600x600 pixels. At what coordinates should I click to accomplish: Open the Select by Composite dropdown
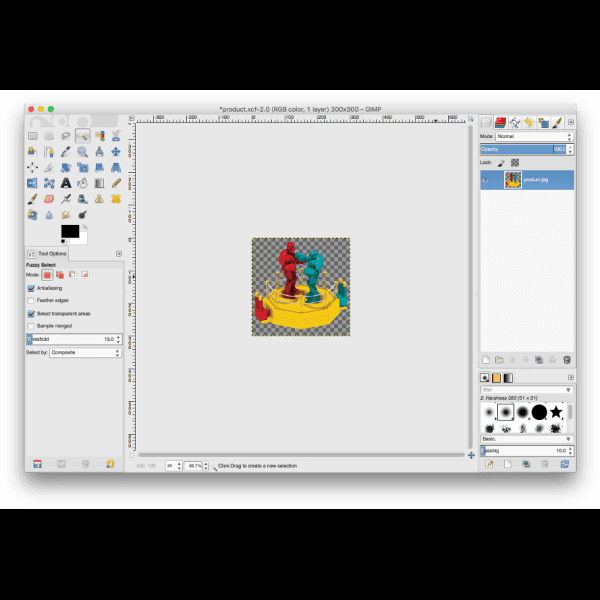point(84,352)
